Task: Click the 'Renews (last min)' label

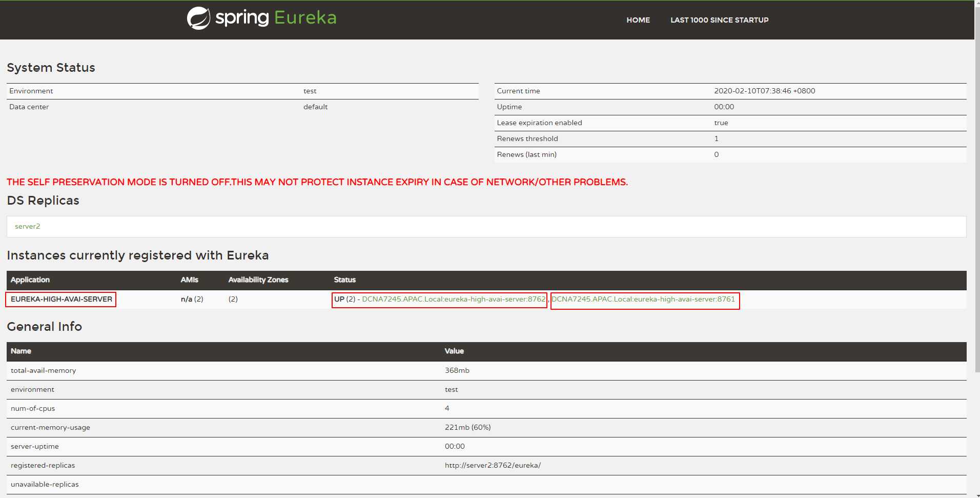Action: pos(526,154)
